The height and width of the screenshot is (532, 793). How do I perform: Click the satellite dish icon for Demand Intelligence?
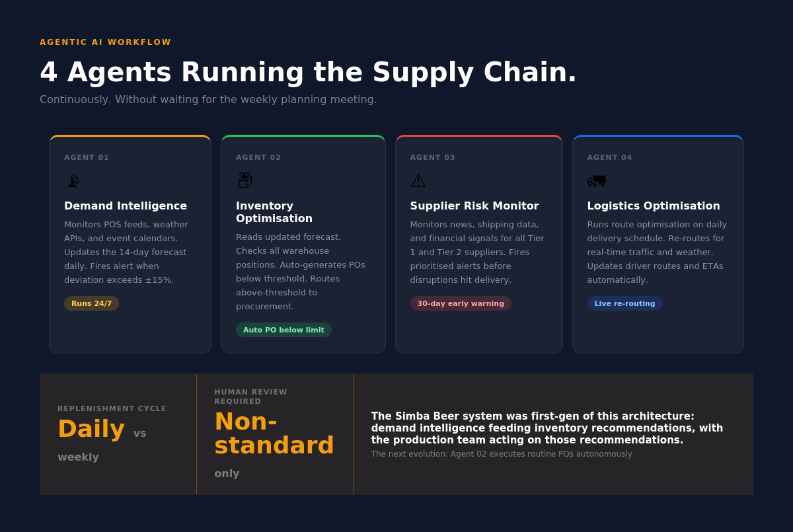(73, 180)
